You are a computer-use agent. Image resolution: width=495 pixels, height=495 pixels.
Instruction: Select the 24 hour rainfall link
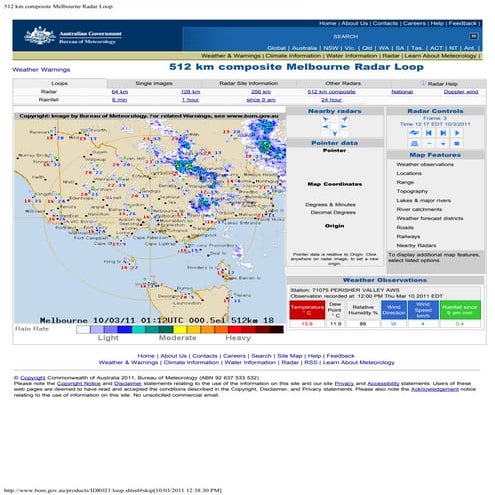coord(331,100)
